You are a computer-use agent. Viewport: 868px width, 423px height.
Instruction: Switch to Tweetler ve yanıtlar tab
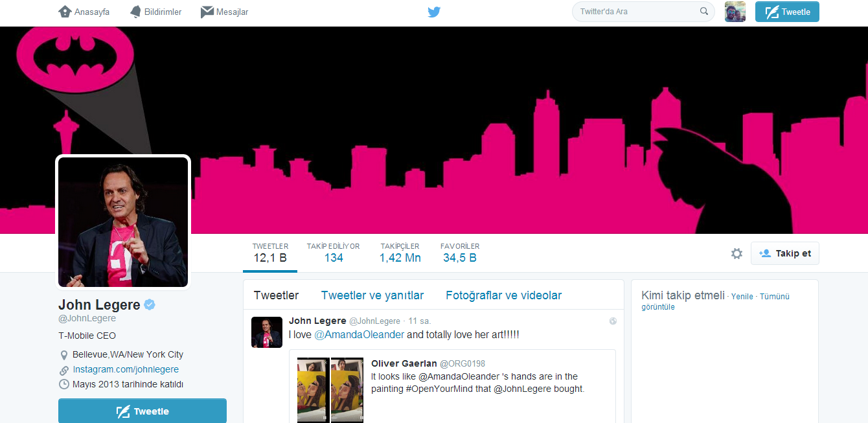pos(372,295)
